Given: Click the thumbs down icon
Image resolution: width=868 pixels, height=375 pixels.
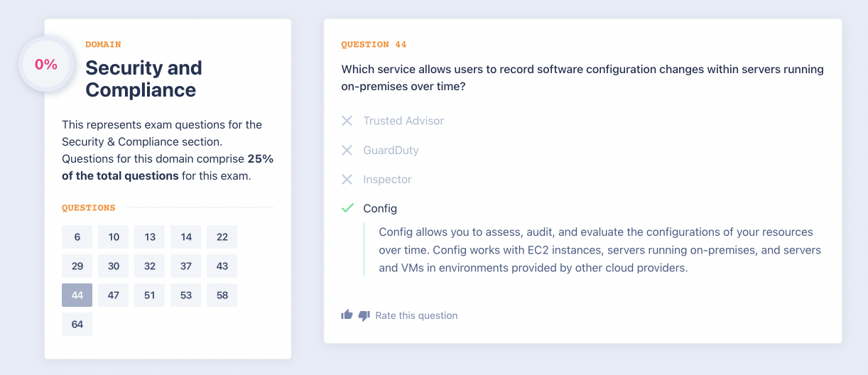Looking at the screenshot, I should [x=364, y=315].
